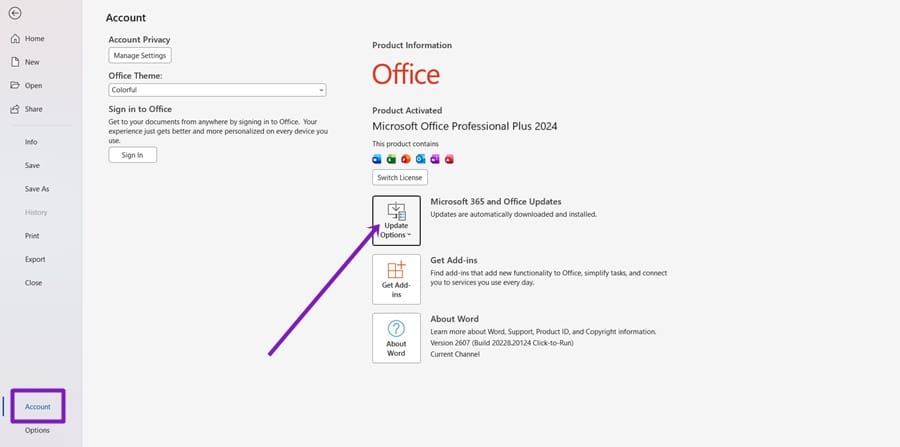Click the Product Activated text
Image resolution: width=900 pixels, height=447 pixels.
(x=407, y=110)
